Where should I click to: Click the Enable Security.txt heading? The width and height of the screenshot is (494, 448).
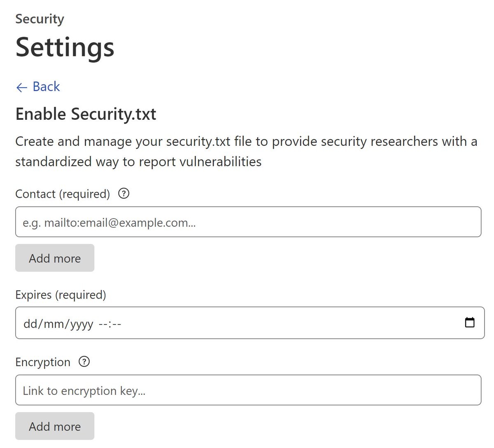[86, 114]
